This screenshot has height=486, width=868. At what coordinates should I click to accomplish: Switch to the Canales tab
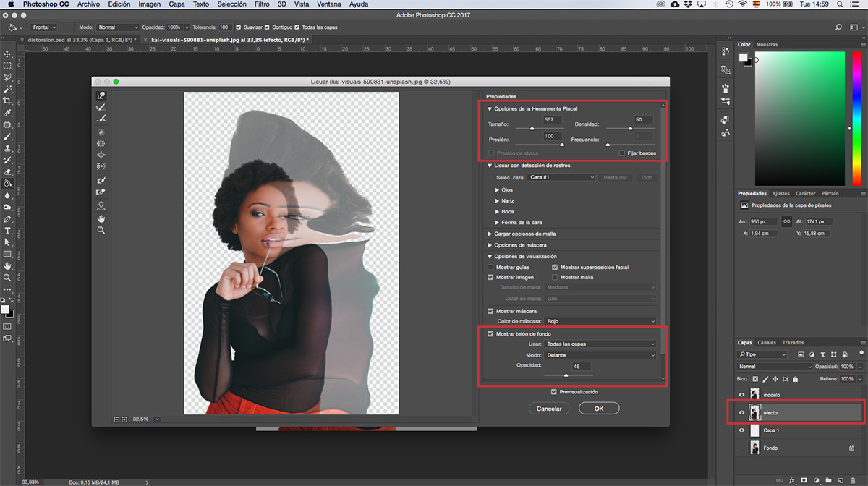[767, 342]
